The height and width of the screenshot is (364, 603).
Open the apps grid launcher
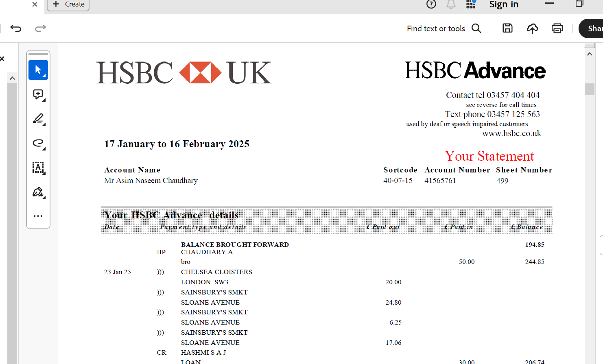pos(471,4)
